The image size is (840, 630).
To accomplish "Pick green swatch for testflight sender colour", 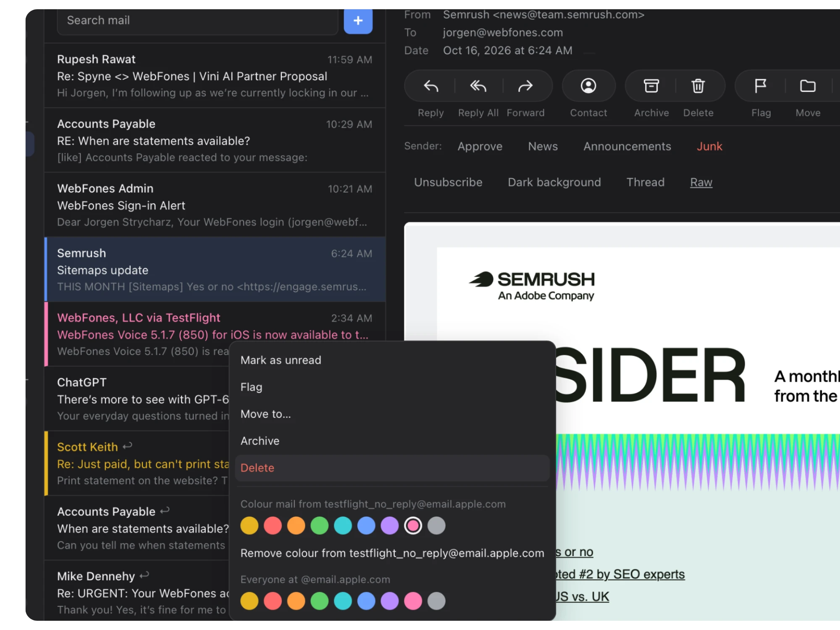I will [x=319, y=525].
